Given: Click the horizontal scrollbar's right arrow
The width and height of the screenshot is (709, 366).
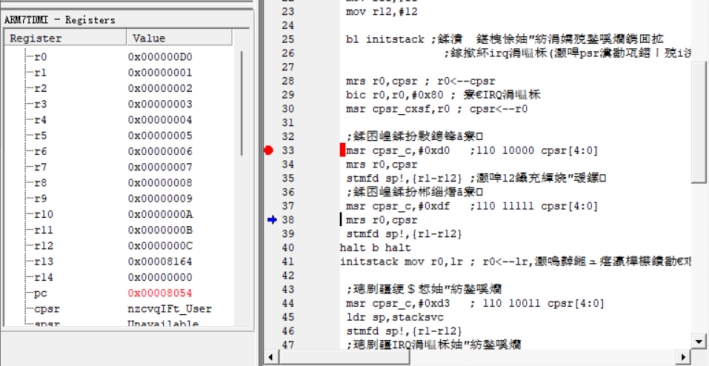Looking at the screenshot, I should 683,357.
